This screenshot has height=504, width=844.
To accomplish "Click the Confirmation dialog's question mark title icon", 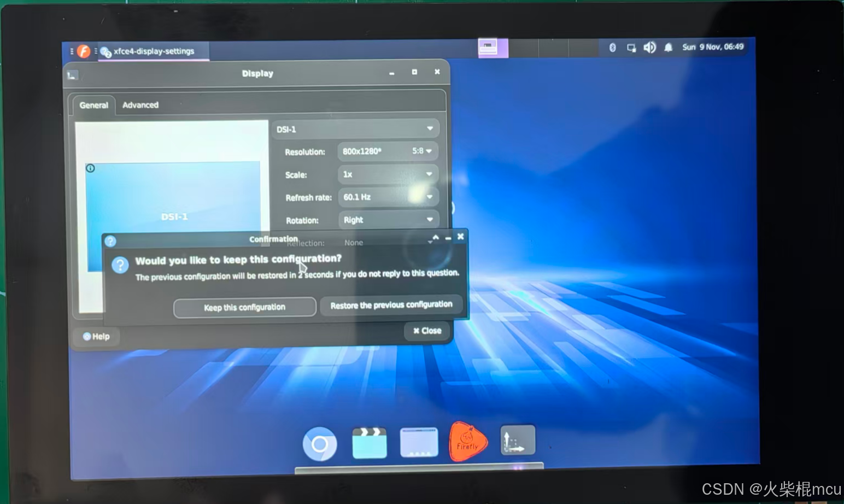I will coord(110,241).
